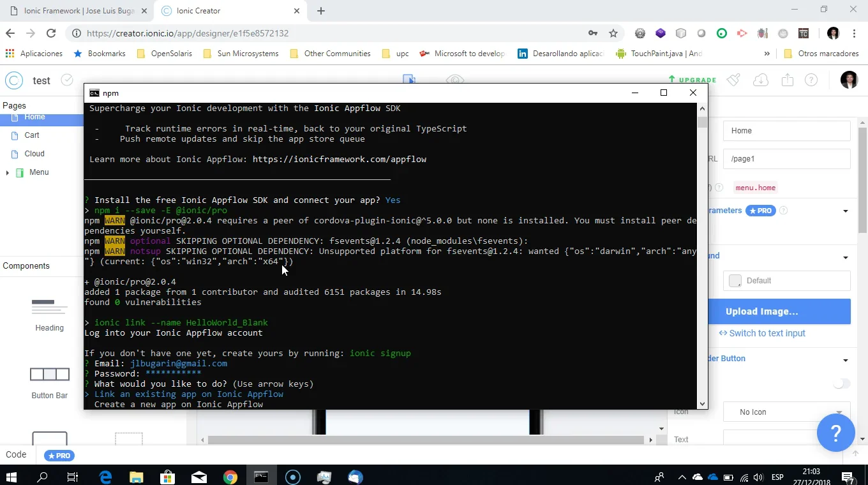Click the Default background color swatch
This screenshot has width=868, height=485.
735,281
